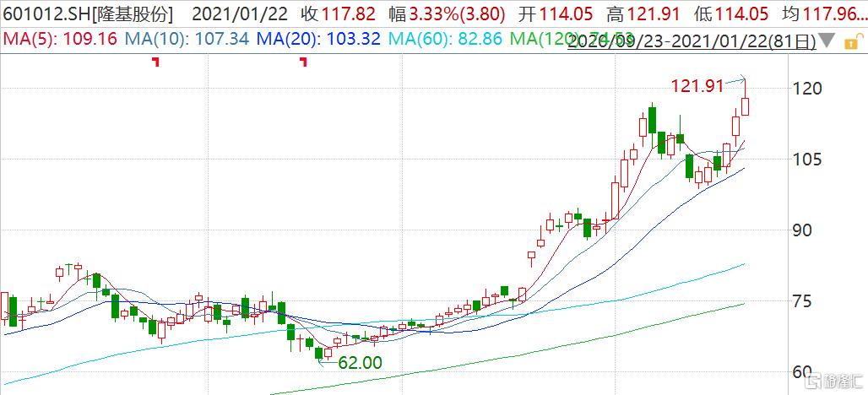Image resolution: width=868 pixels, height=395 pixels.
Task: Click the date range 2020/09/23-2021/01/22(81日)
Action: 692,41
